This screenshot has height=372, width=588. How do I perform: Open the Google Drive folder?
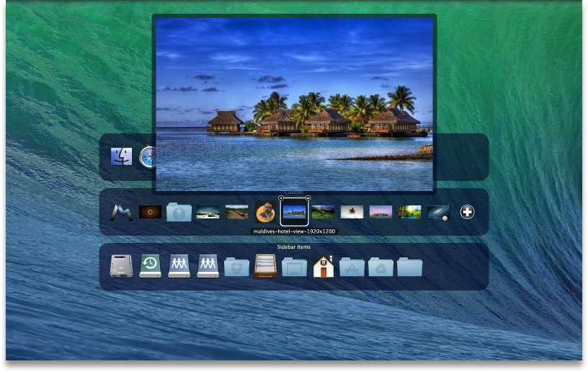380,267
